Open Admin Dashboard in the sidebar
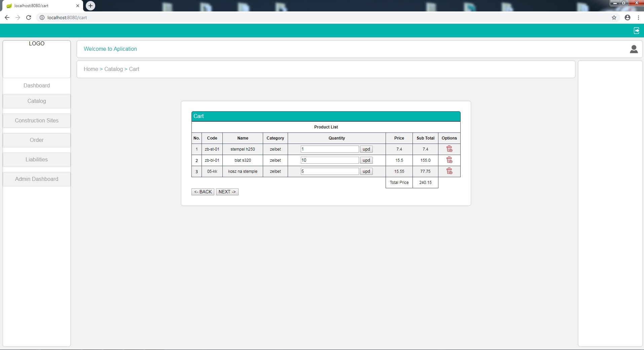Image resolution: width=644 pixels, height=350 pixels. pyautogui.click(x=37, y=179)
